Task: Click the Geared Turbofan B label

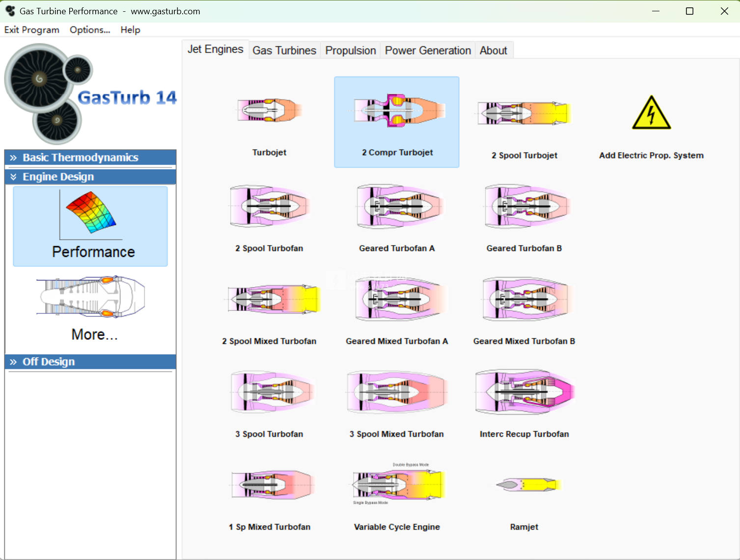Action: coord(524,248)
